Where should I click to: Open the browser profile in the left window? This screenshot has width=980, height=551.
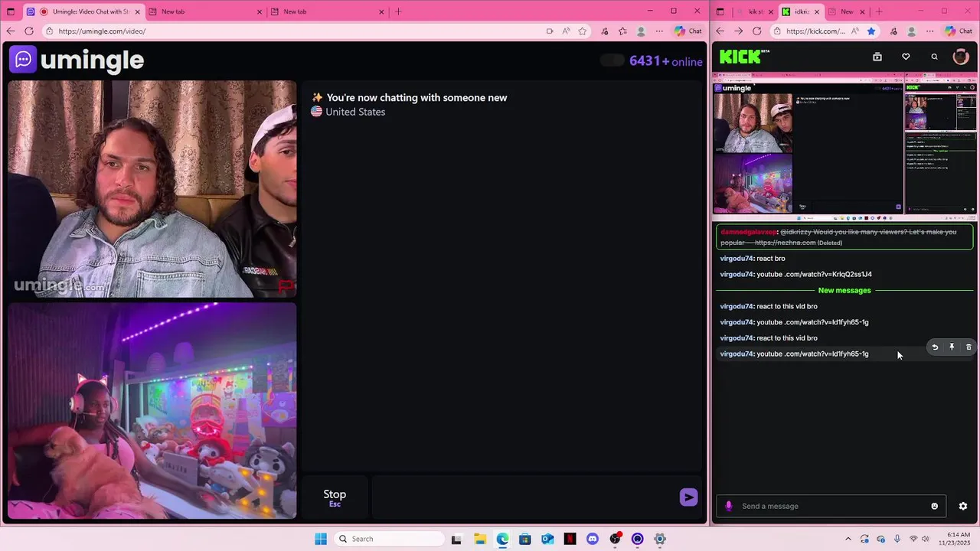641,31
